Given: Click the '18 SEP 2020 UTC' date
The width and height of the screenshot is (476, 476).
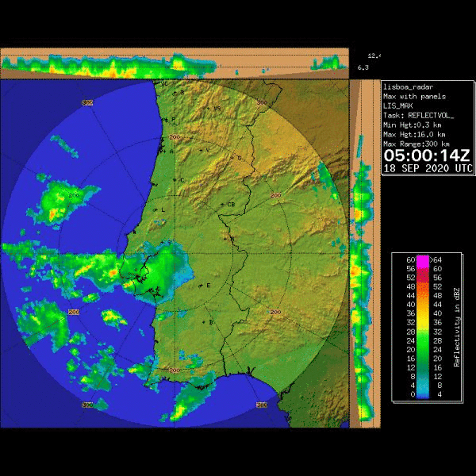Looking at the screenshot, I should (x=428, y=168).
